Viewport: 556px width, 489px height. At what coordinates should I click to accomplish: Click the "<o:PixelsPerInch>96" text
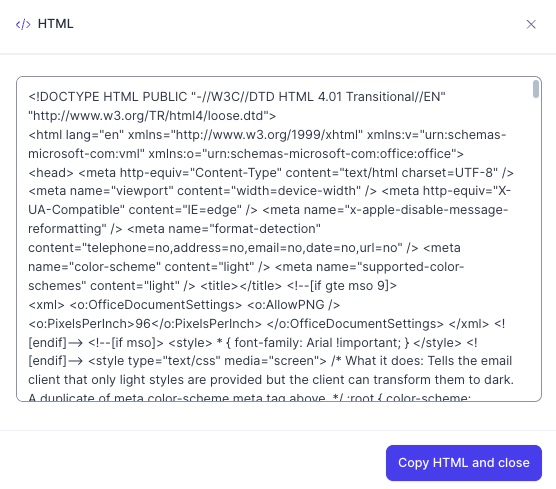point(90,324)
